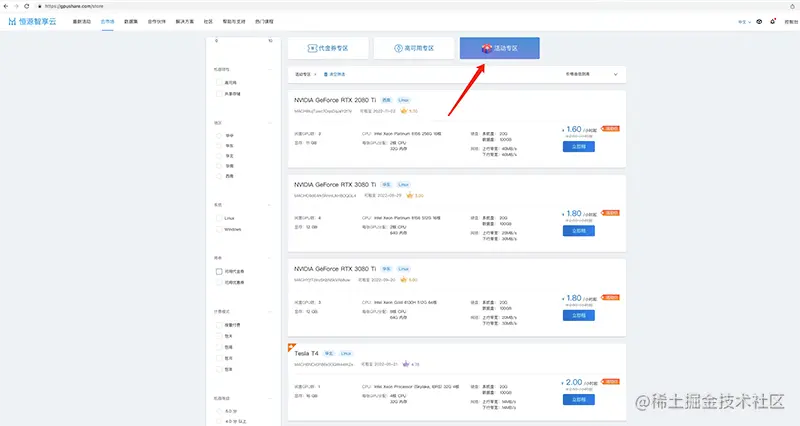Image resolution: width=800 pixels, height=426 pixels.
Task: Click the crown rating icon on RTX 2080 Ti card
Action: click(x=404, y=111)
